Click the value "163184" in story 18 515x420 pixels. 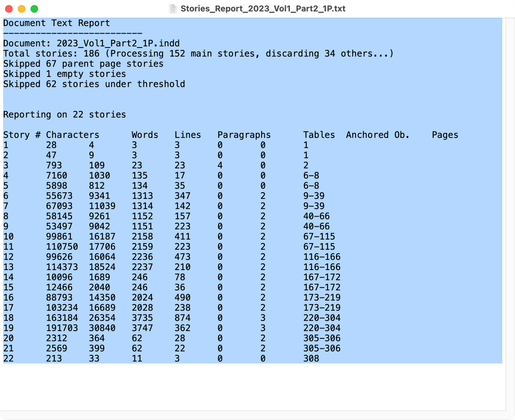(x=62, y=318)
